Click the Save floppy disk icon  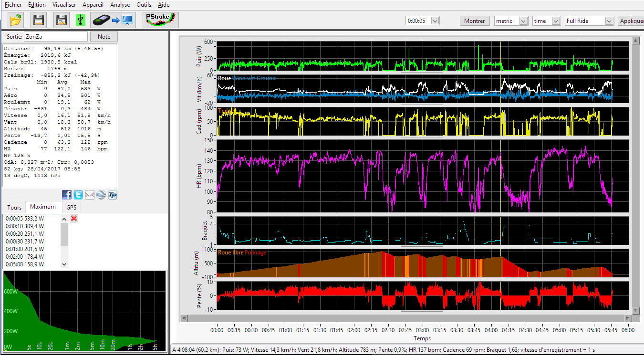(39, 20)
